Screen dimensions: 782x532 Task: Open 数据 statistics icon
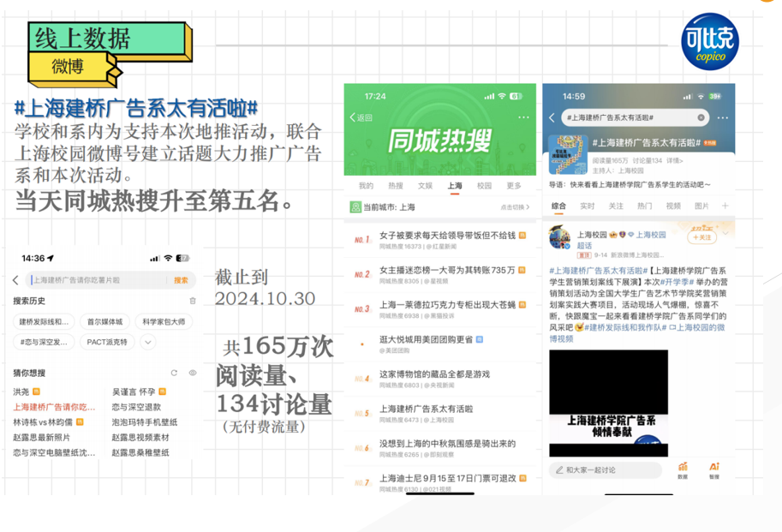pyautogui.click(x=683, y=469)
